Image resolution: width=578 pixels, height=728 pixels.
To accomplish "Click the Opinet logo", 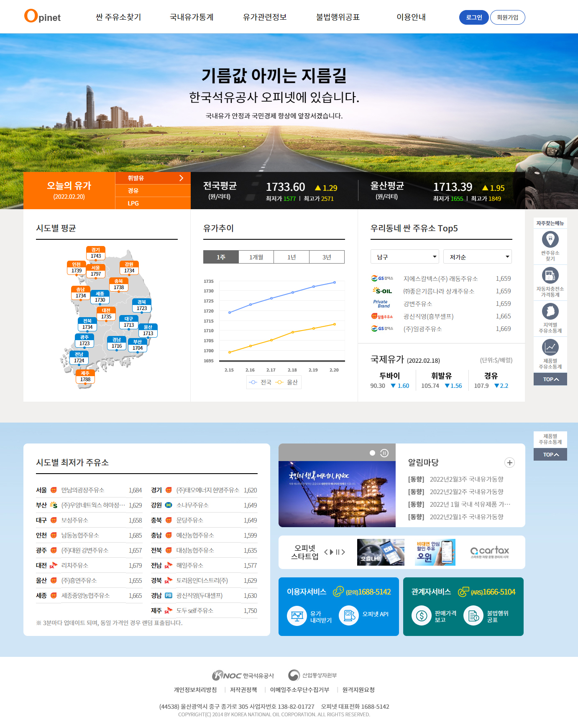I will click(42, 16).
